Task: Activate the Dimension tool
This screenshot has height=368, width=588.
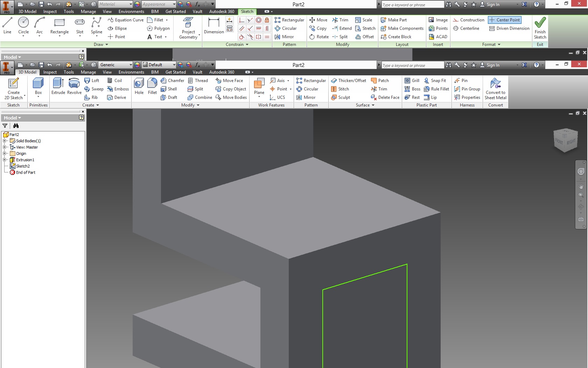Action: [214, 26]
